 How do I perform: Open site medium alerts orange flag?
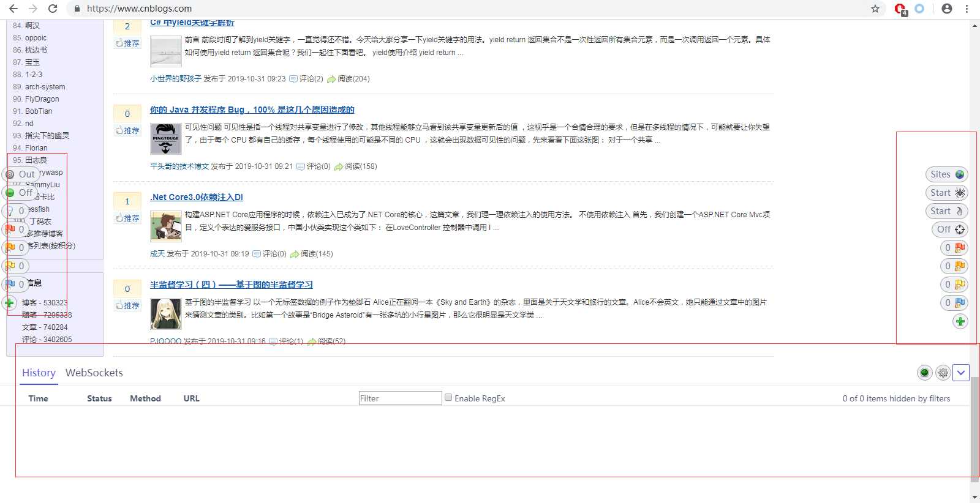tap(954, 266)
